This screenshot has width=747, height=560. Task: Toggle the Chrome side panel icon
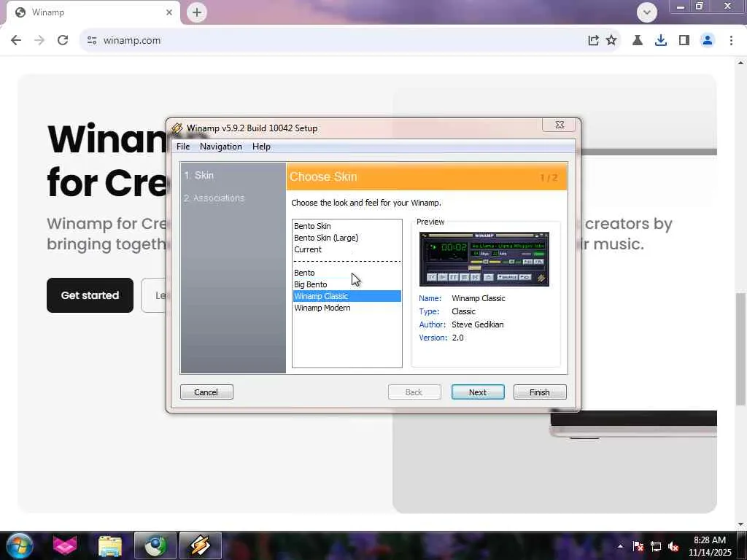(x=684, y=41)
